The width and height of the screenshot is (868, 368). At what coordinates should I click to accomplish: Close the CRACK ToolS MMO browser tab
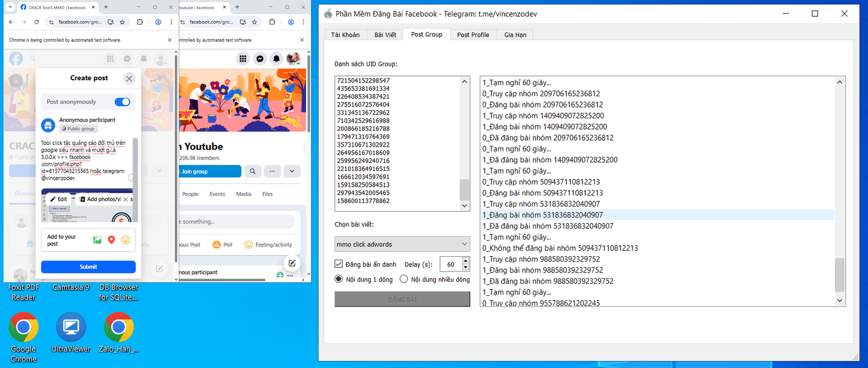pos(93,7)
